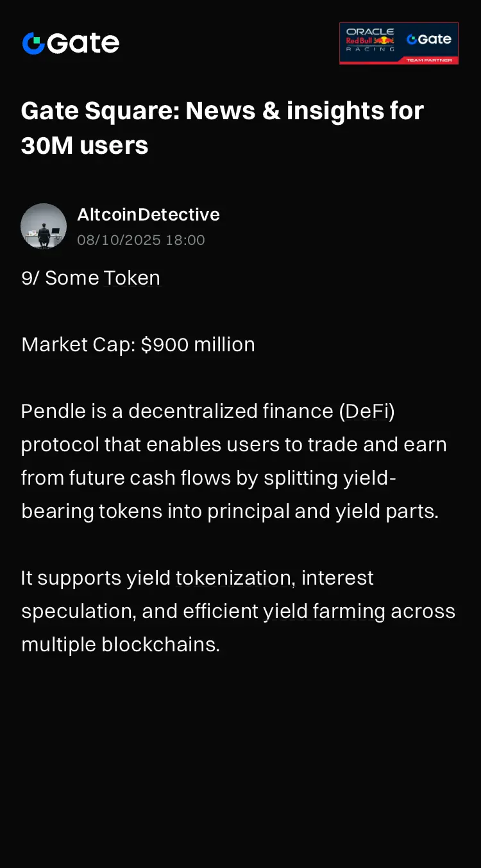Click the '30M users' part of headline
The image size is (481, 868).
[x=85, y=146]
